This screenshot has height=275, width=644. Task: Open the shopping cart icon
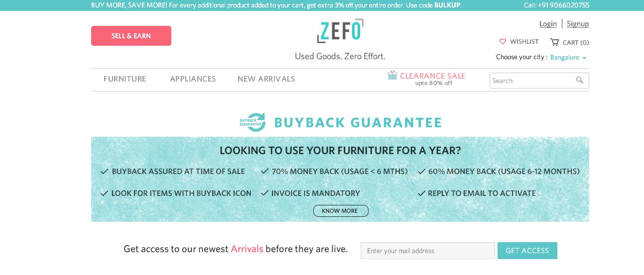click(x=554, y=42)
